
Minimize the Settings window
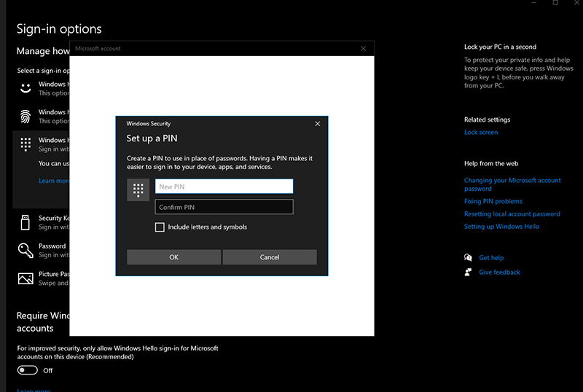coord(534,3)
